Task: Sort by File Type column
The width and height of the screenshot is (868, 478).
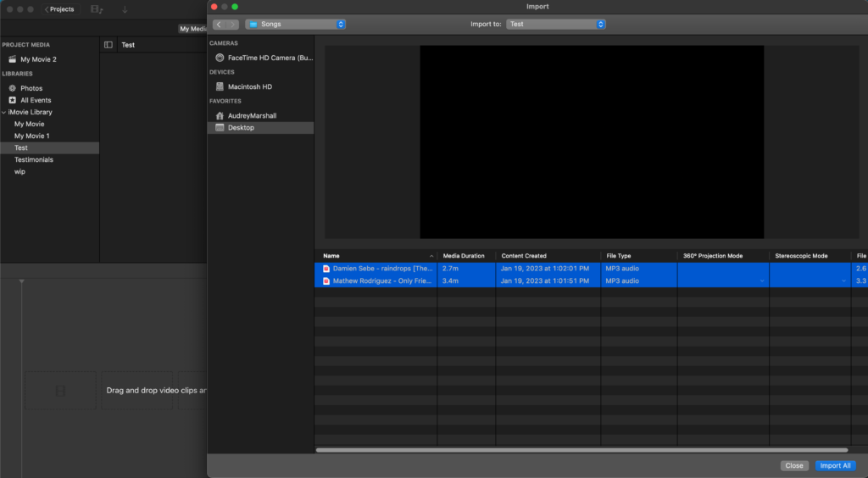Action: pos(618,256)
